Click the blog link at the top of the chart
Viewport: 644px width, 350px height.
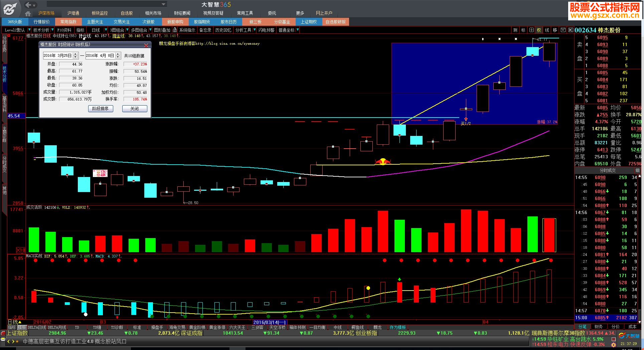pyautogui.click(x=209, y=43)
